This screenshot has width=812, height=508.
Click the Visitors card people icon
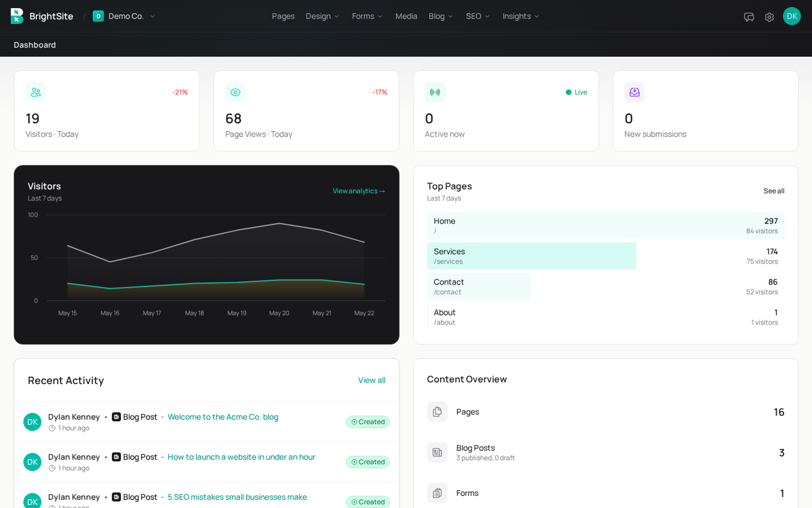(x=36, y=92)
